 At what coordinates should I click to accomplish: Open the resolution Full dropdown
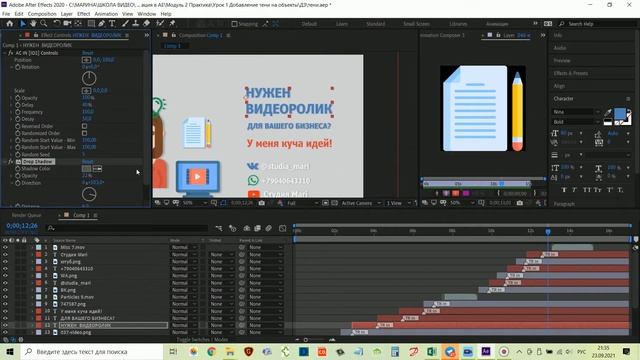coord(302,203)
